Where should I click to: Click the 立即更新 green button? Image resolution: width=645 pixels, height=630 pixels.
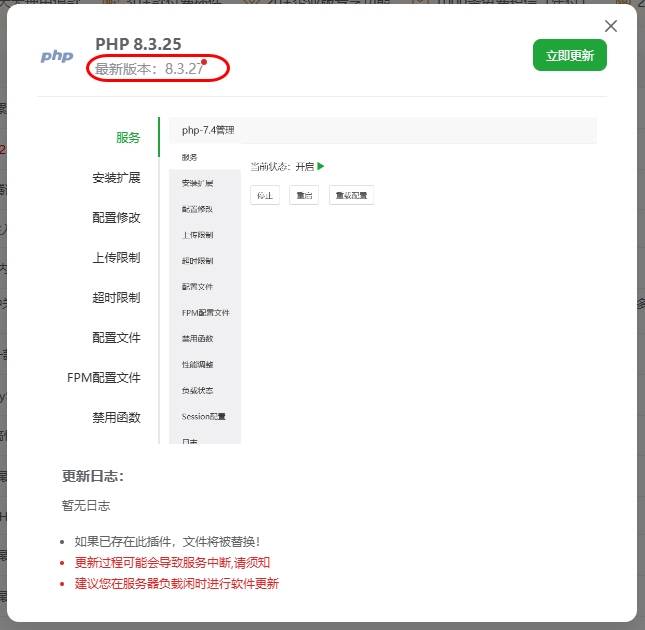pyautogui.click(x=570, y=55)
